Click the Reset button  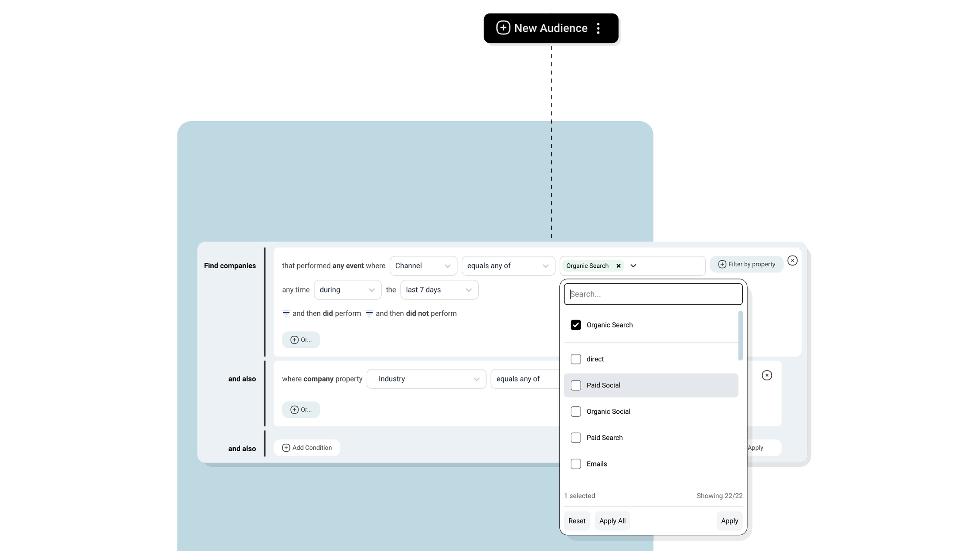[x=576, y=521]
